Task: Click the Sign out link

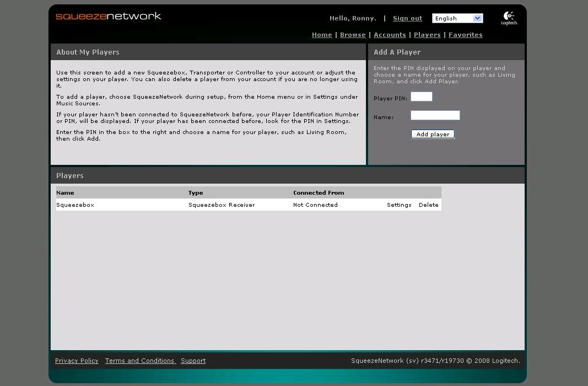Action: coord(407,18)
